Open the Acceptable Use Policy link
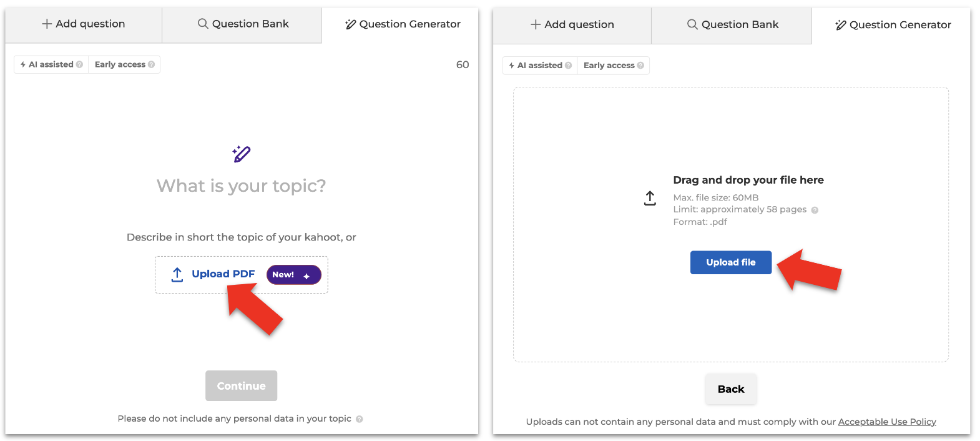Image resolution: width=980 pixels, height=441 pixels. 887,422
